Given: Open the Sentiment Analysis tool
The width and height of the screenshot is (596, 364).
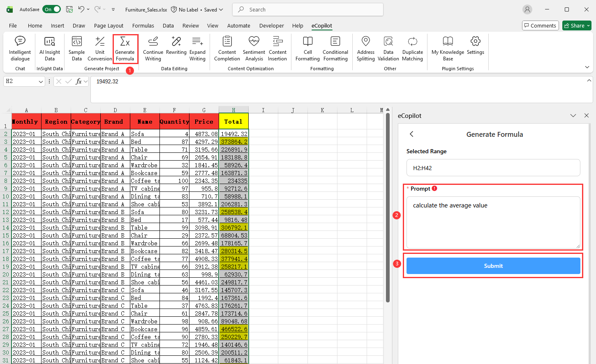Looking at the screenshot, I should tap(254, 48).
